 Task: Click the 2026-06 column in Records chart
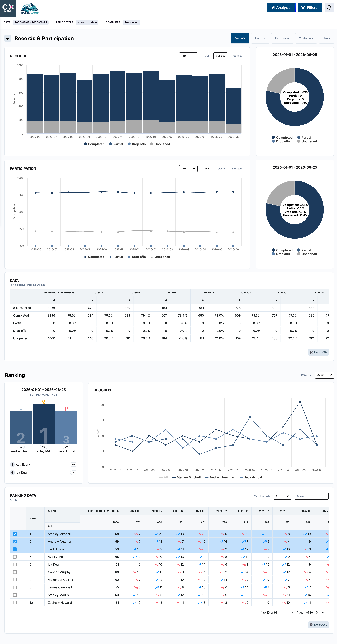point(233,111)
